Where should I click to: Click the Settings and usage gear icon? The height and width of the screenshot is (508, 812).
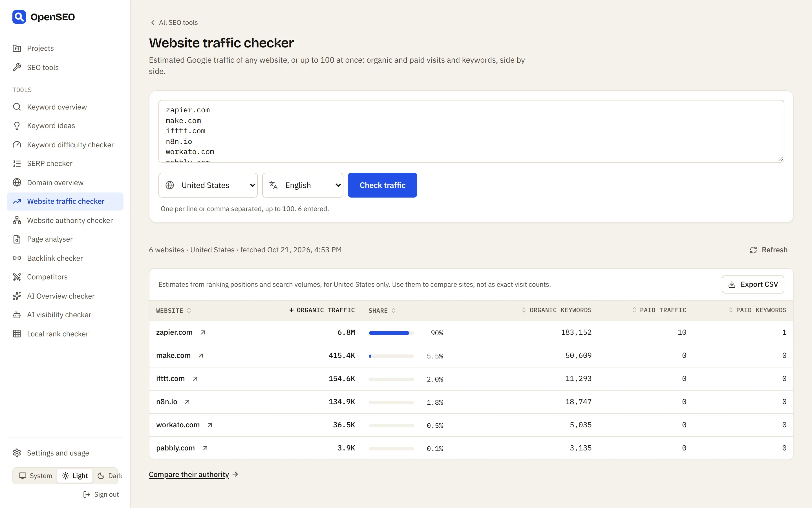17,453
